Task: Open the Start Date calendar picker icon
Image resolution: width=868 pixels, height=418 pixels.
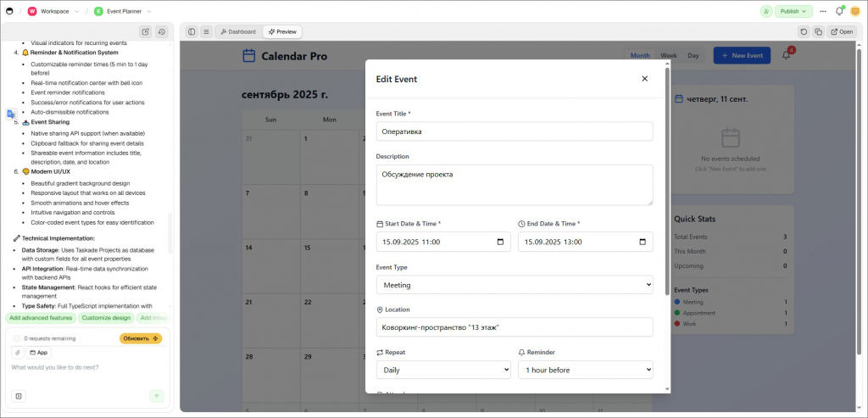Action: [500, 242]
